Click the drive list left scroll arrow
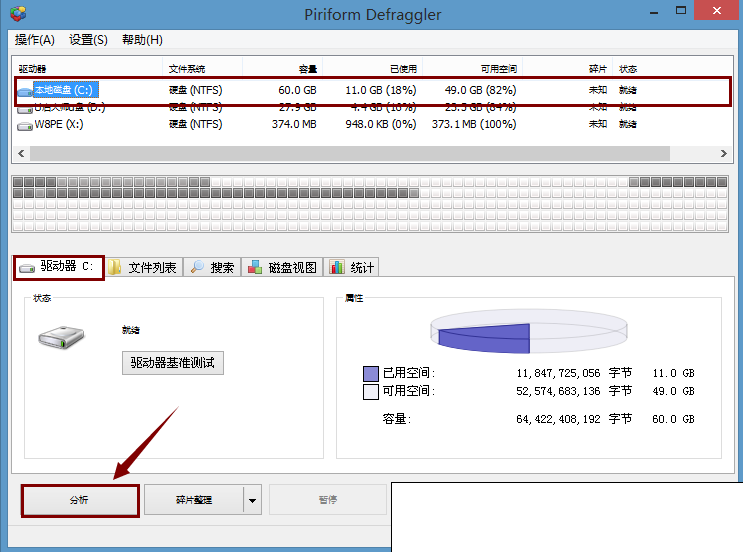Image resolution: width=743 pixels, height=552 pixels. [x=21, y=154]
